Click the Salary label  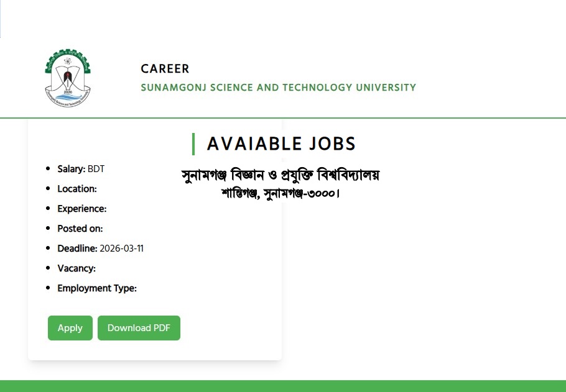click(71, 169)
